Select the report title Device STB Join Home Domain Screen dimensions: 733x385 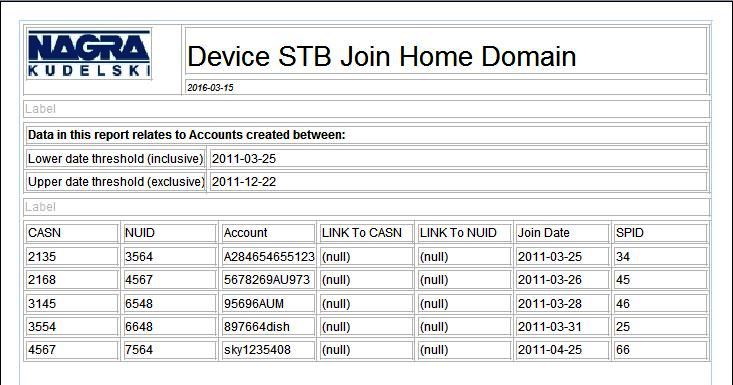(381, 57)
